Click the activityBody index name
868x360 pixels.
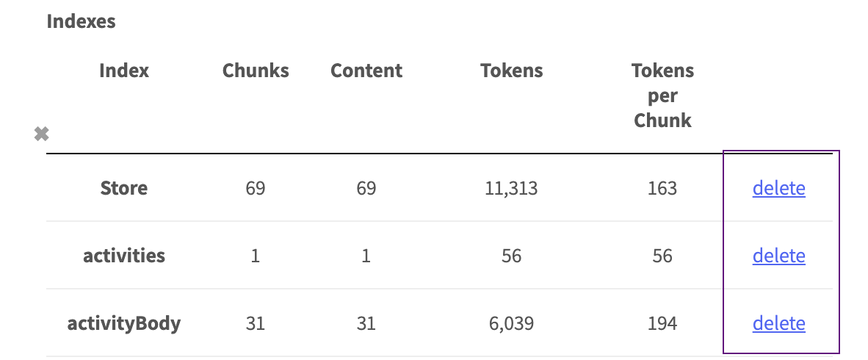pyautogui.click(x=124, y=323)
